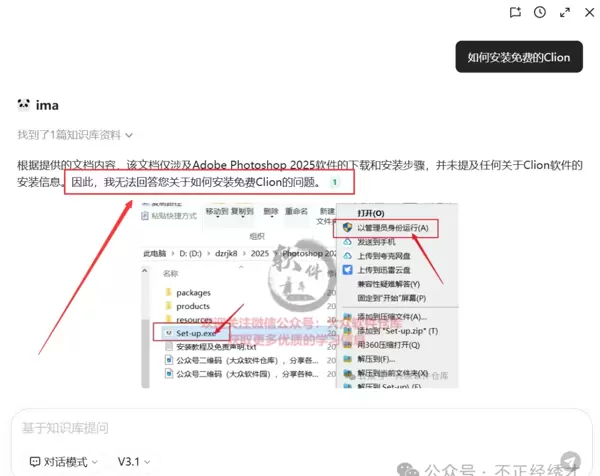Click the ima panda avatar icon
600x476 pixels.
point(24,105)
